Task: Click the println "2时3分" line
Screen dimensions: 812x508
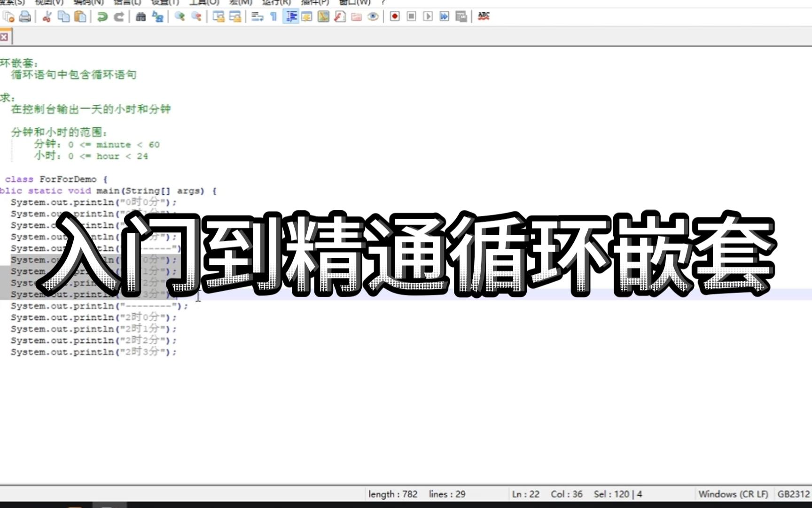Action: tap(94, 352)
